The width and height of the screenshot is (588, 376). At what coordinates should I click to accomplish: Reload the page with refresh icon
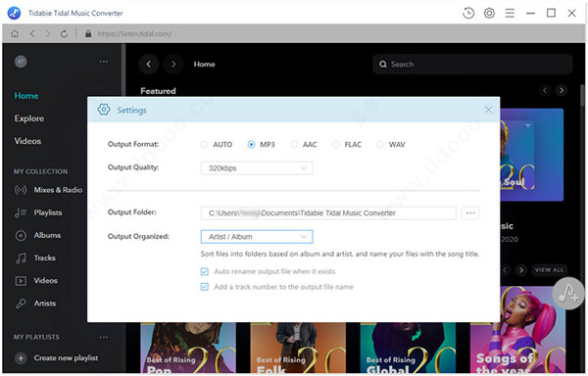point(64,33)
